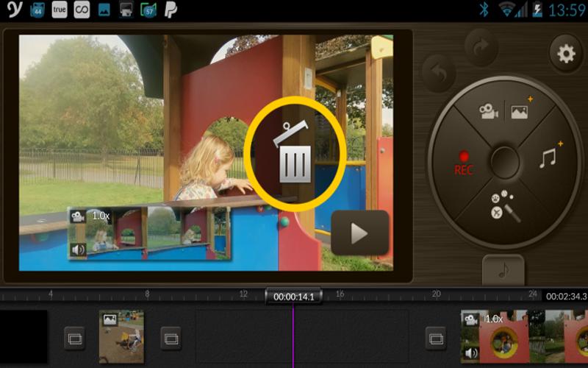Tap the undo arrow button

click(x=440, y=74)
